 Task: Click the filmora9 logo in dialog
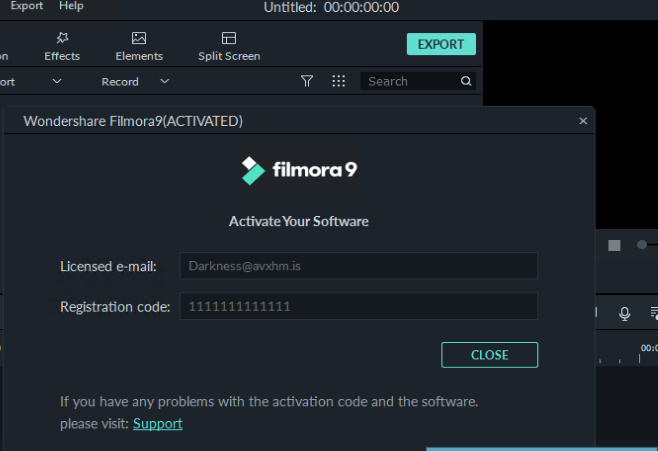coord(299,170)
